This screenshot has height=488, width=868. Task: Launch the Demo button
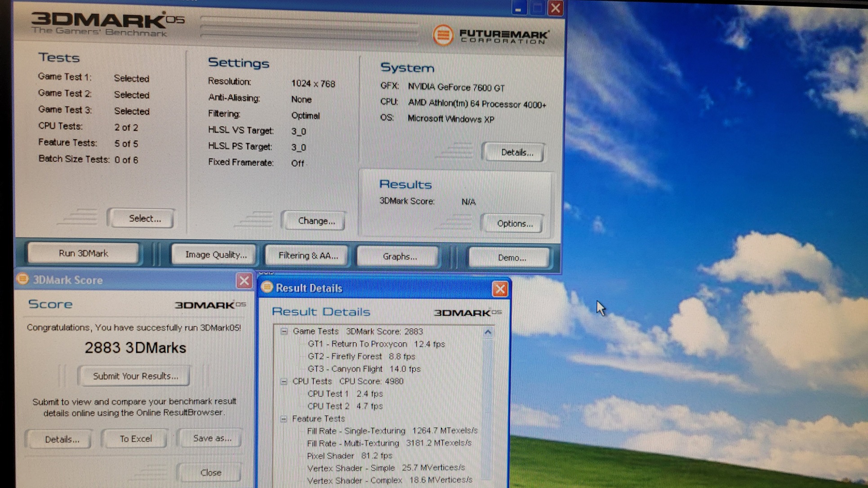tap(511, 257)
